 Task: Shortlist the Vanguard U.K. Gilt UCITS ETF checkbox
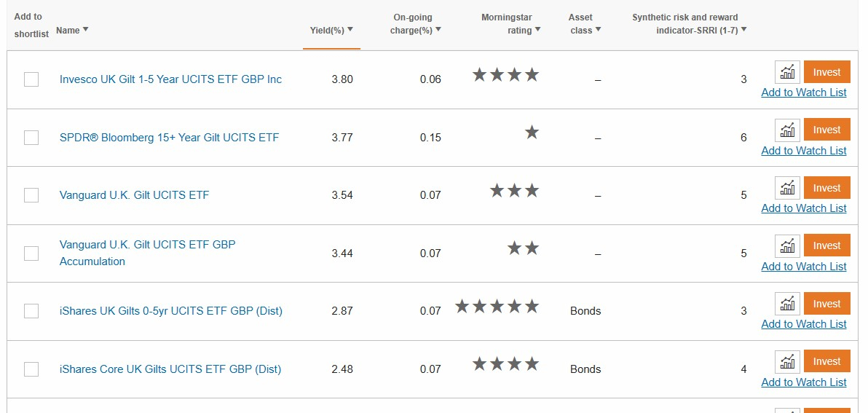(31, 195)
